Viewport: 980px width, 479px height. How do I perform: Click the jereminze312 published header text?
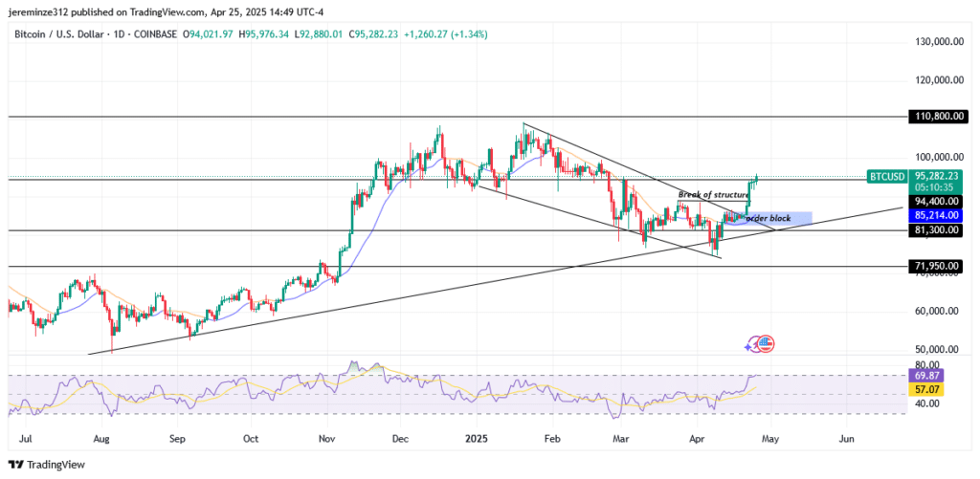(167, 11)
